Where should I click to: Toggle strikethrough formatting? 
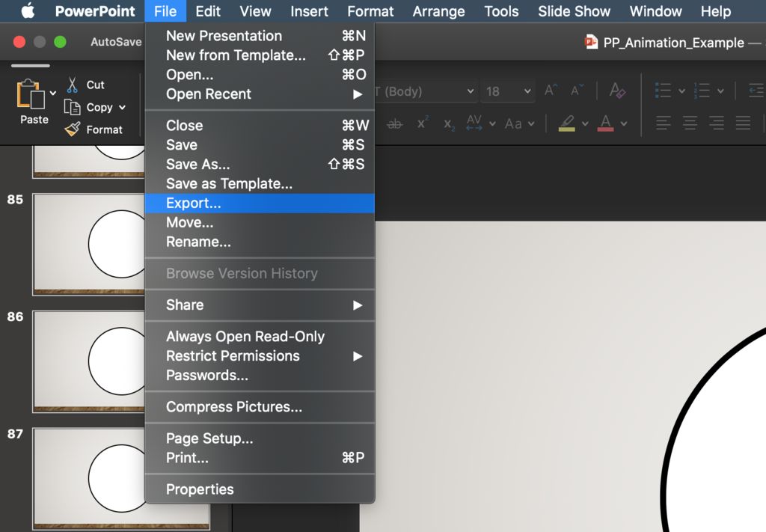[395, 123]
